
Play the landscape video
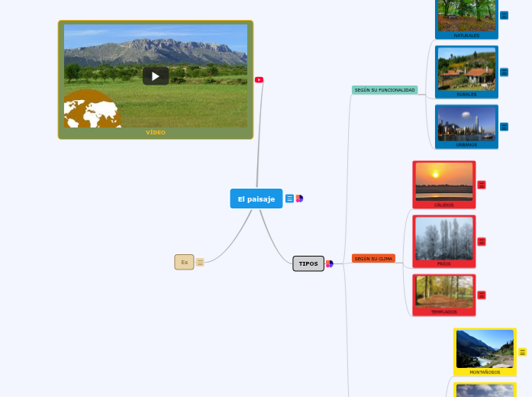click(156, 76)
